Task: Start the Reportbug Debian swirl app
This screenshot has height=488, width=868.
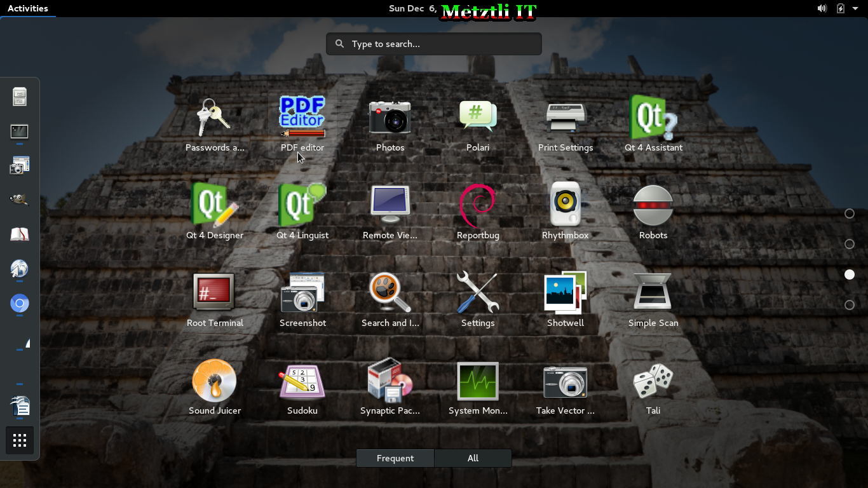Action: pyautogui.click(x=478, y=205)
